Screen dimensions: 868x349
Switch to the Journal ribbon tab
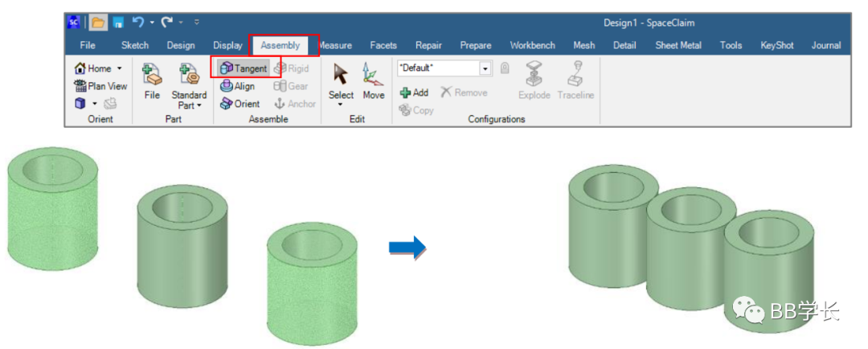click(826, 45)
